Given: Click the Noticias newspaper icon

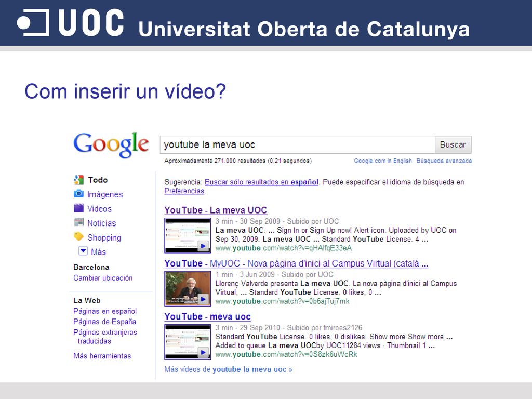Looking at the screenshot, I should coord(79,222).
